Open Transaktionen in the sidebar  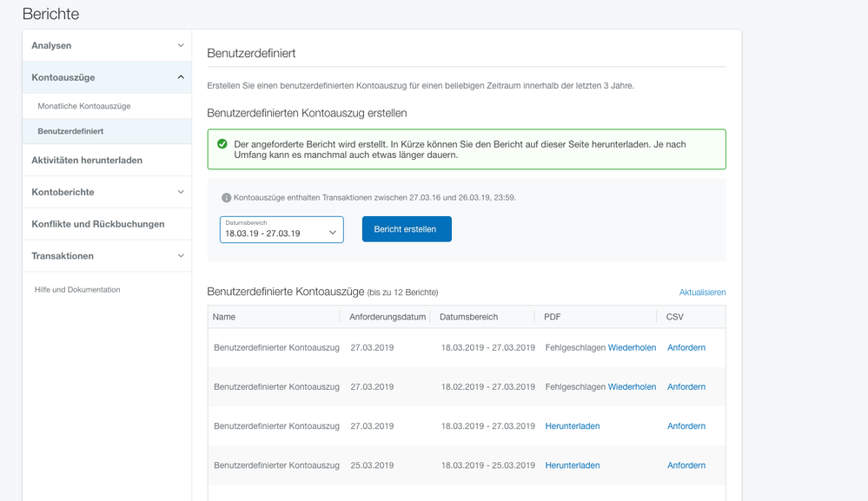tap(107, 256)
